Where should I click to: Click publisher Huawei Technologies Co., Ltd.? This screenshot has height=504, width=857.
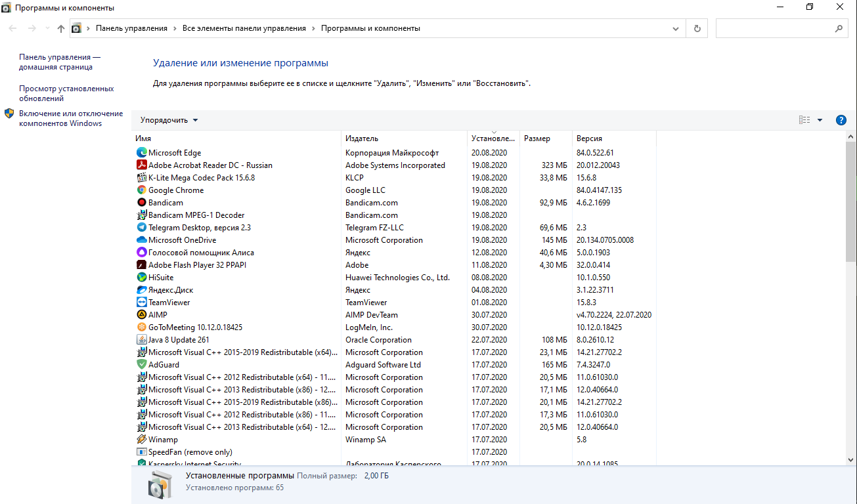pyautogui.click(x=398, y=278)
